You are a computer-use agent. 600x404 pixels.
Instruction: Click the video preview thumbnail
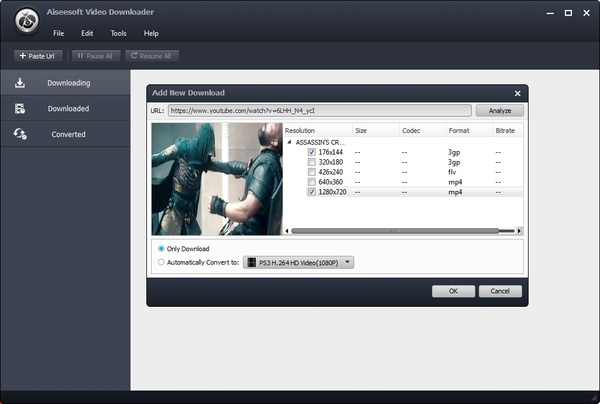217,179
